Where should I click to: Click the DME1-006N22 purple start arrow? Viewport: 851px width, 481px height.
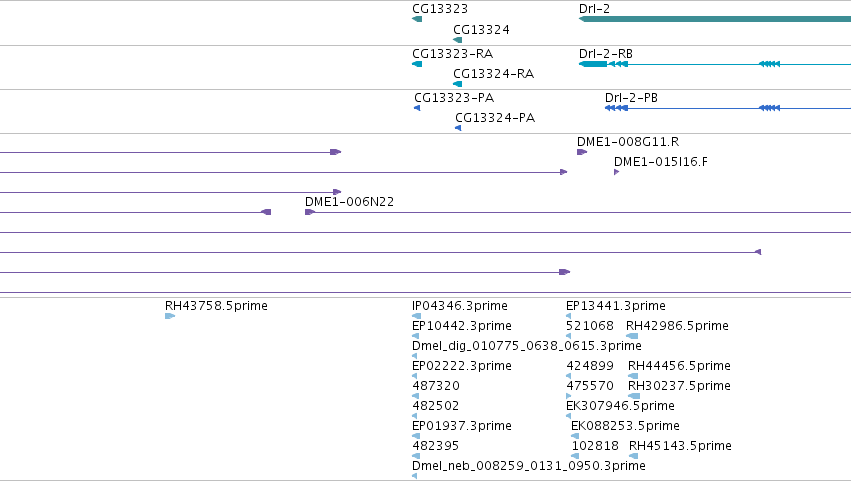point(310,212)
